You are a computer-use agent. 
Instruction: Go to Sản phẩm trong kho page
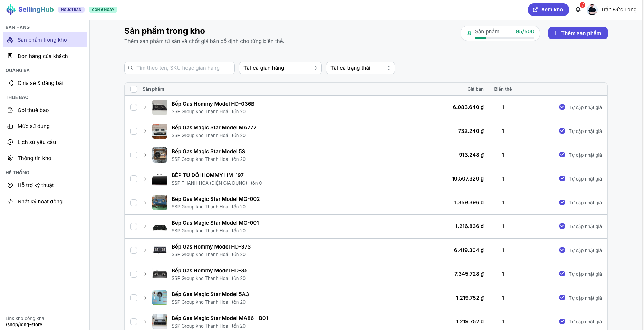tap(45, 40)
